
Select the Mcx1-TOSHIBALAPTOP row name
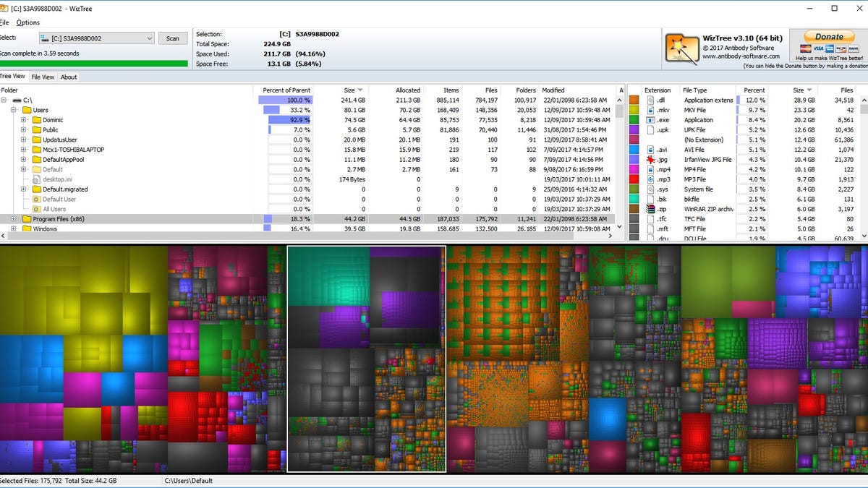73,150
